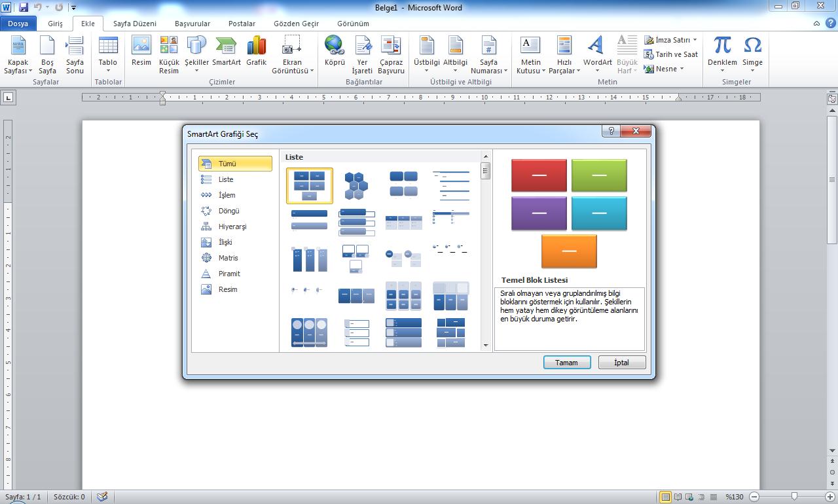
Task: Insert İmza Satırı signature line
Action: coord(671,40)
